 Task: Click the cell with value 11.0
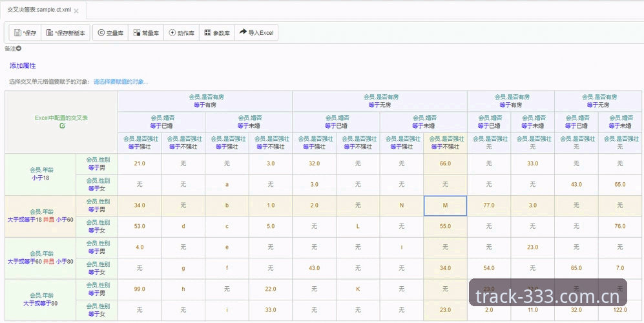point(533,310)
